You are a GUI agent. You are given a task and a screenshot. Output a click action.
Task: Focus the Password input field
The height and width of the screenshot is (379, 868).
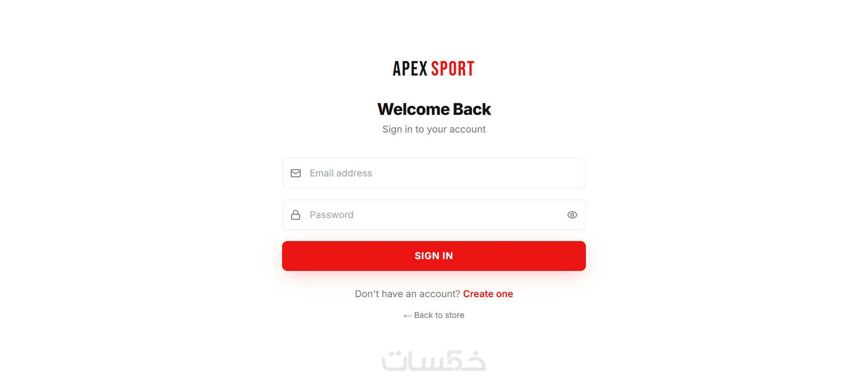434,215
